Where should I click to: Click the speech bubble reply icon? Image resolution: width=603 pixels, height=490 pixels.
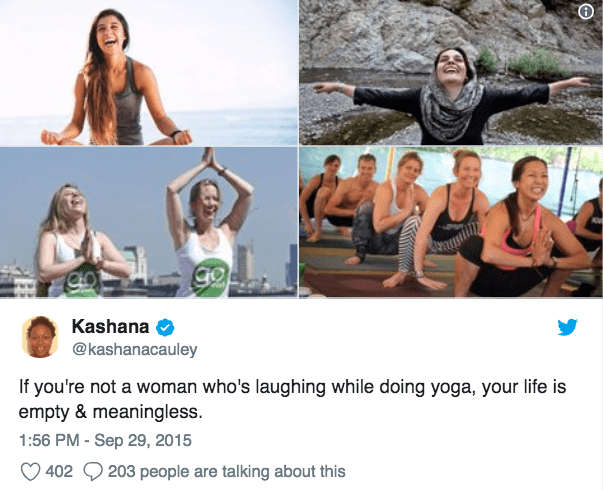click(x=93, y=472)
